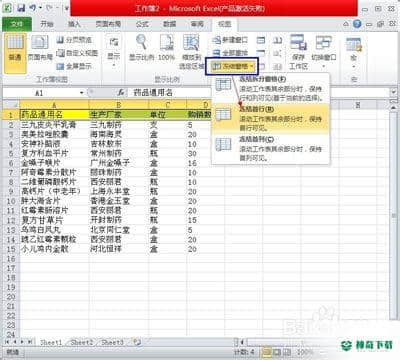The image size is (400, 360).
Task: Switch to the Sheet2 worksheet tab
Action: 82,342
